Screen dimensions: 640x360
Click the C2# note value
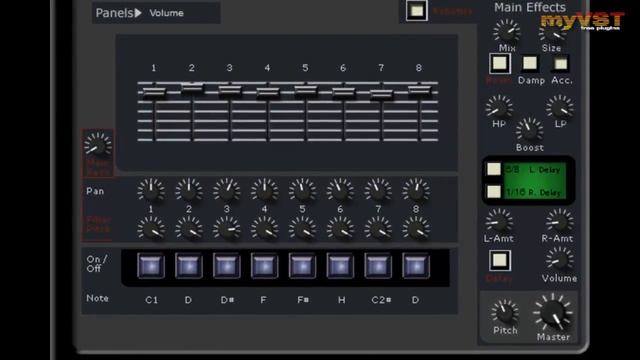pos(381,300)
